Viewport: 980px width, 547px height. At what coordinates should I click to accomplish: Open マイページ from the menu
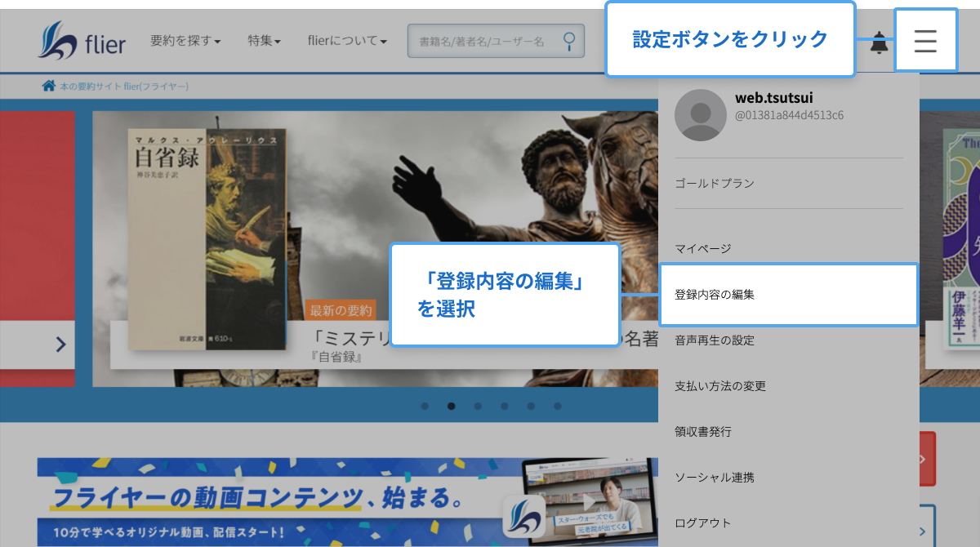[703, 249]
